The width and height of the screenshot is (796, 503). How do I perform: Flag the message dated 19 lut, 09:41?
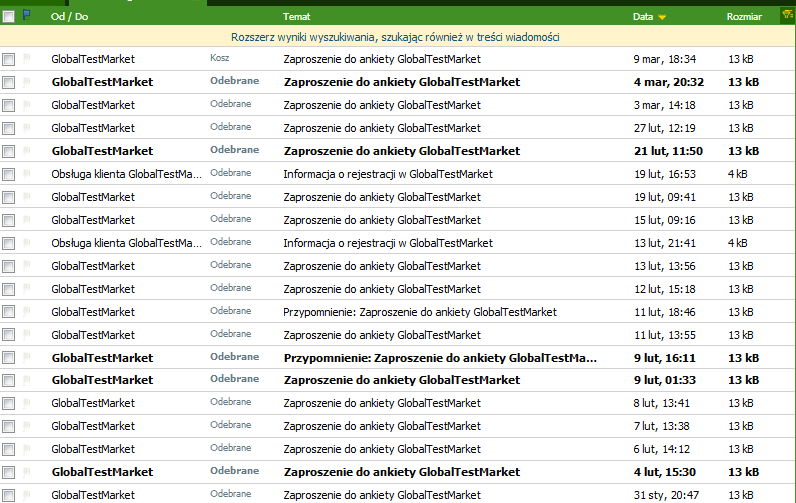pos(27,196)
